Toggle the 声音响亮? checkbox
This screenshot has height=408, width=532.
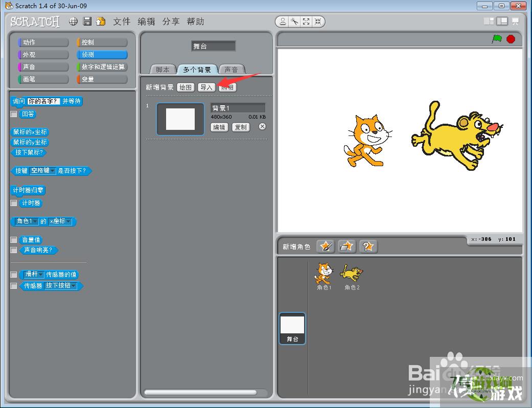(x=14, y=250)
